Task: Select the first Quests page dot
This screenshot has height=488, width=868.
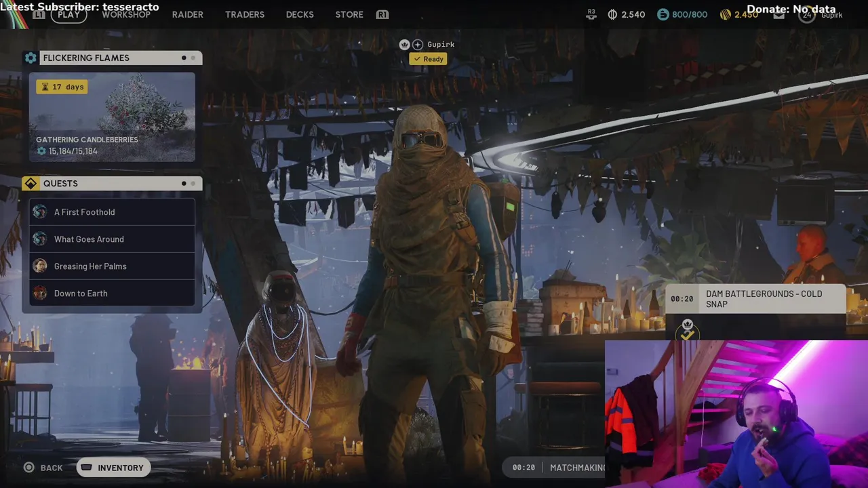Action: point(184,184)
